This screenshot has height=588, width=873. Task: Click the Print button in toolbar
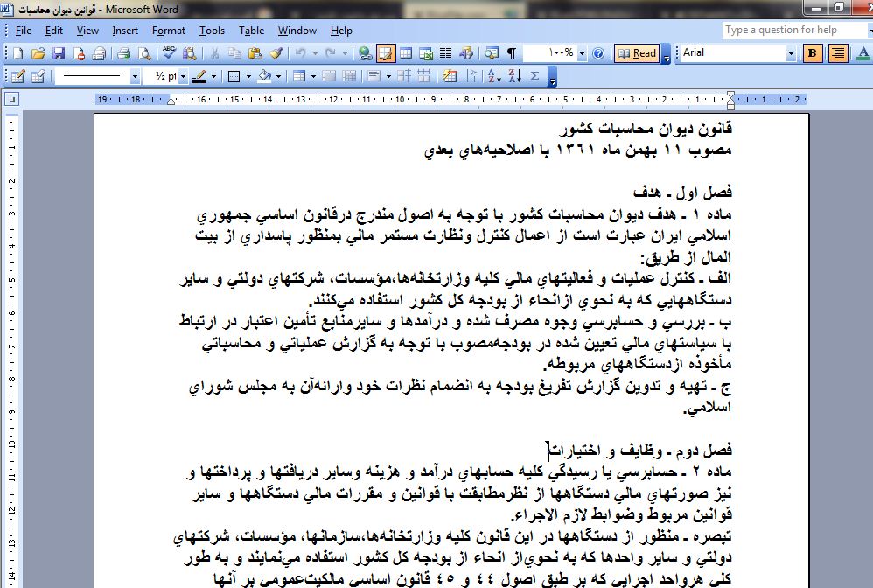tap(123, 53)
